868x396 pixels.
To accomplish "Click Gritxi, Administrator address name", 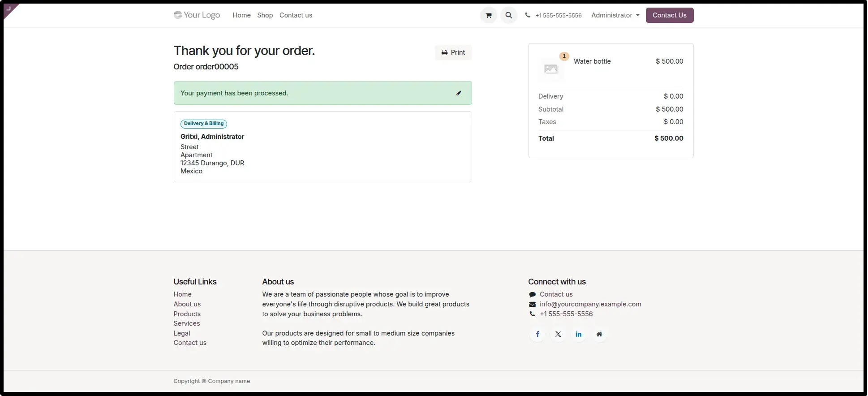I will pyautogui.click(x=212, y=137).
